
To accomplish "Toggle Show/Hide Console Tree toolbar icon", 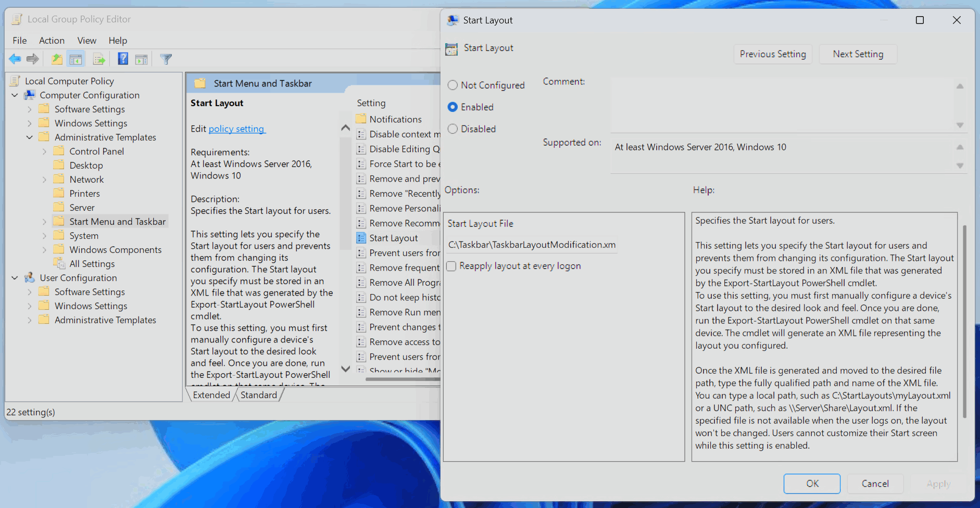I will click(x=76, y=59).
